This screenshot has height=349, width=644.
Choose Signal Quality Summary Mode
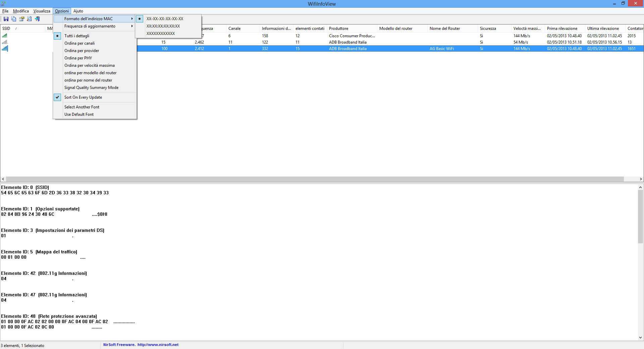pyautogui.click(x=95, y=88)
